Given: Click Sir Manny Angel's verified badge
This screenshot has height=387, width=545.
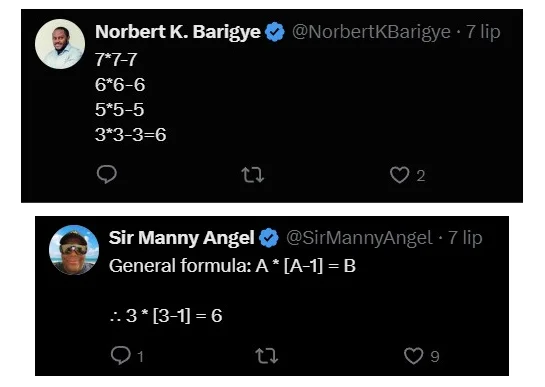Looking at the screenshot, I should (269, 238).
